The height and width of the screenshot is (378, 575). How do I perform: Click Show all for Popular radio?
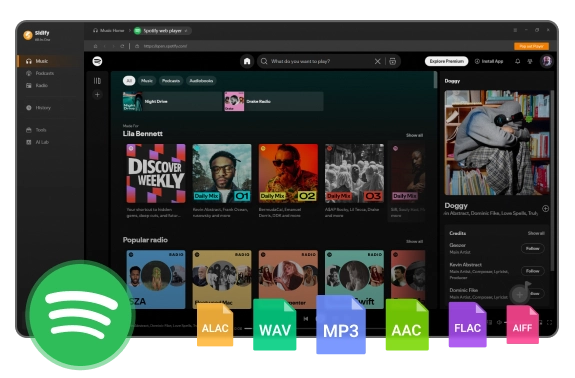click(x=414, y=241)
